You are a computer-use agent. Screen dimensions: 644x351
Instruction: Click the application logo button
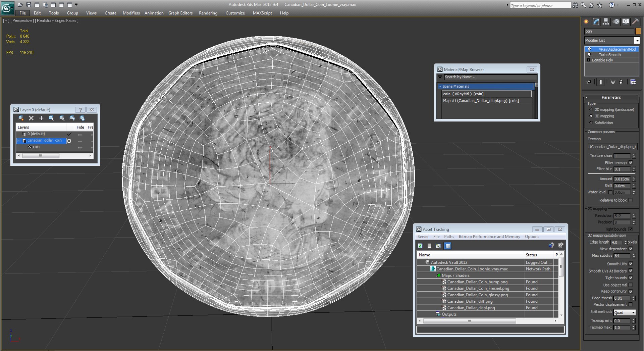pyautogui.click(x=7, y=8)
